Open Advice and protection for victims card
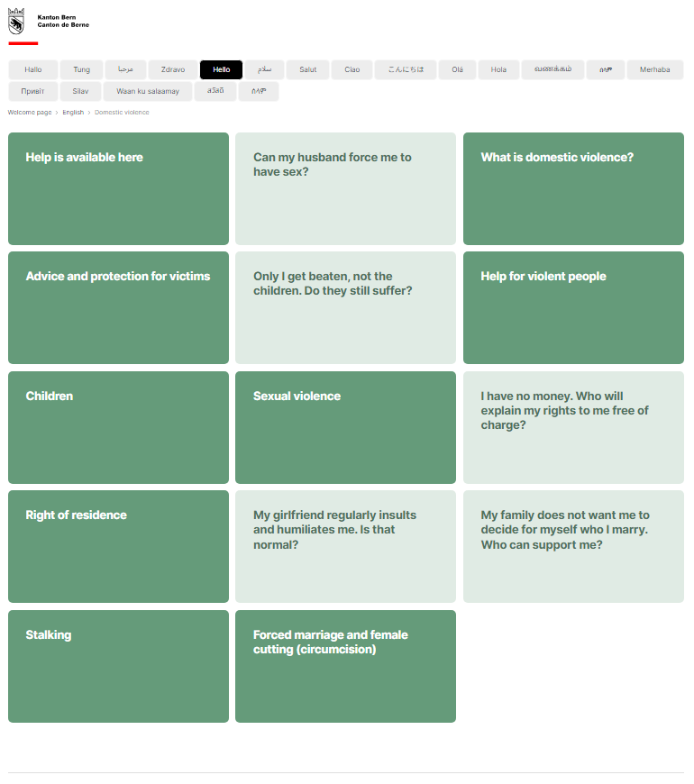 pos(118,307)
